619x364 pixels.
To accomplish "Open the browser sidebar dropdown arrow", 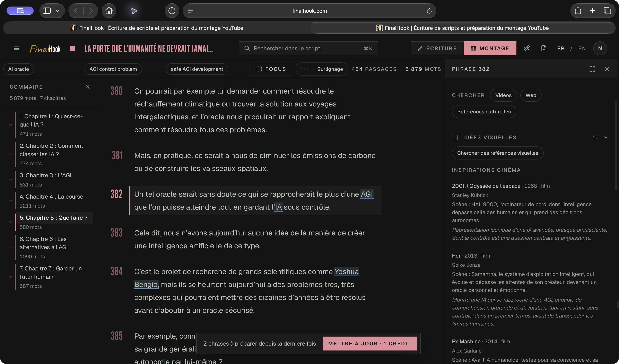I will (58, 11).
